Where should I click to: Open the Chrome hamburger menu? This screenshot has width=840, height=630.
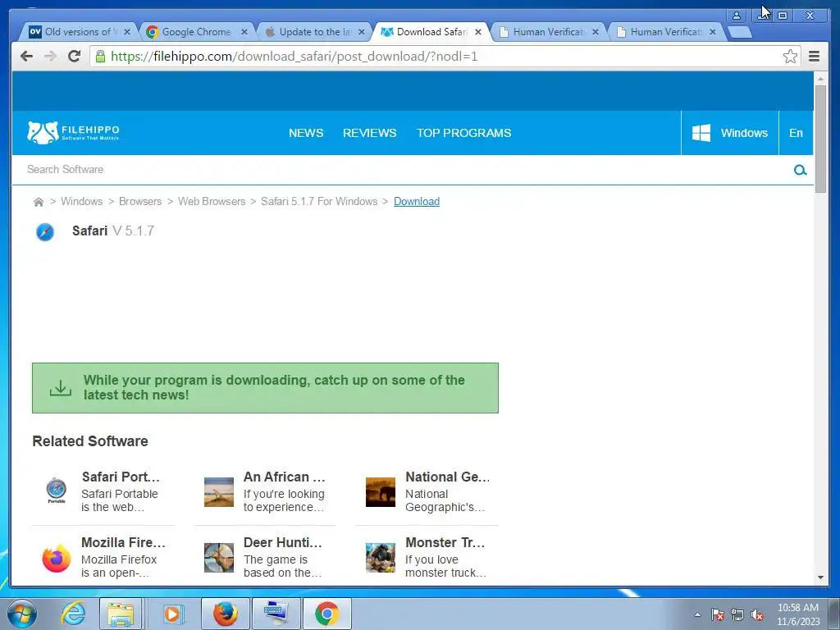[815, 57]
